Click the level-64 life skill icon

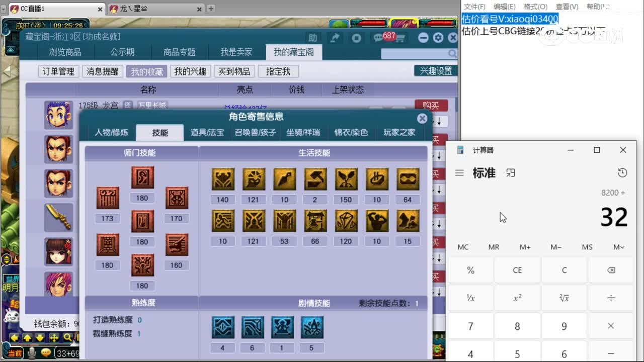coord(408,179)
